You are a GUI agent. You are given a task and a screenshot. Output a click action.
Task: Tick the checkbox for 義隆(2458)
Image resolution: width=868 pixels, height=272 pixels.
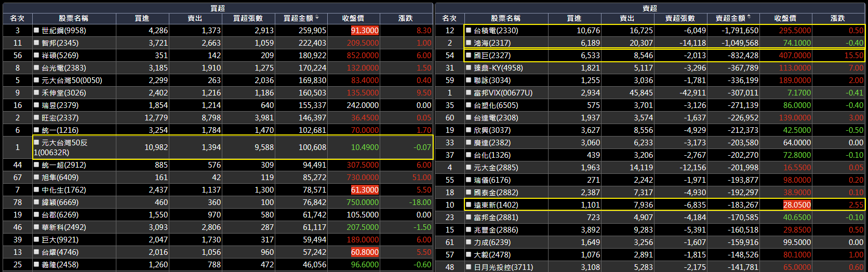(36, 264)
